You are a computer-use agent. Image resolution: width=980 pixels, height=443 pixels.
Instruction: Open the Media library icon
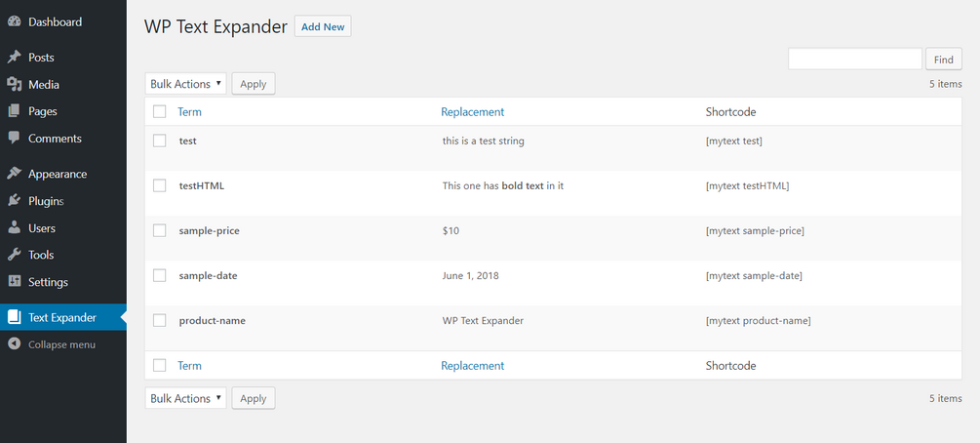14,85
